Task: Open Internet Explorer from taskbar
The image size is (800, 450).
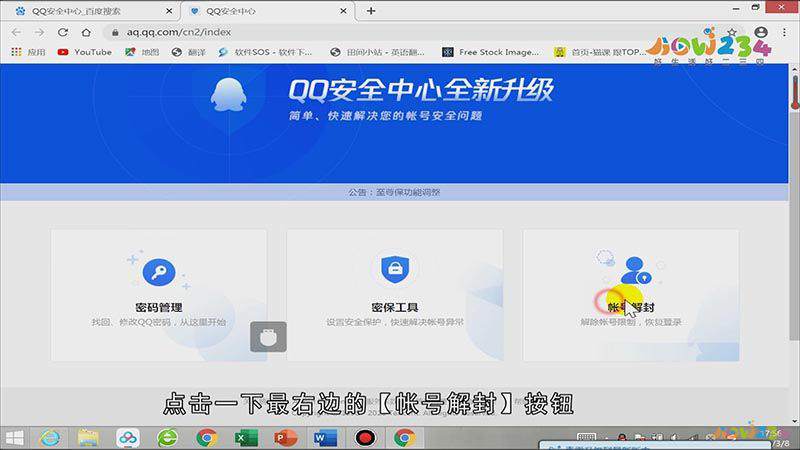Action: point(50,438)
